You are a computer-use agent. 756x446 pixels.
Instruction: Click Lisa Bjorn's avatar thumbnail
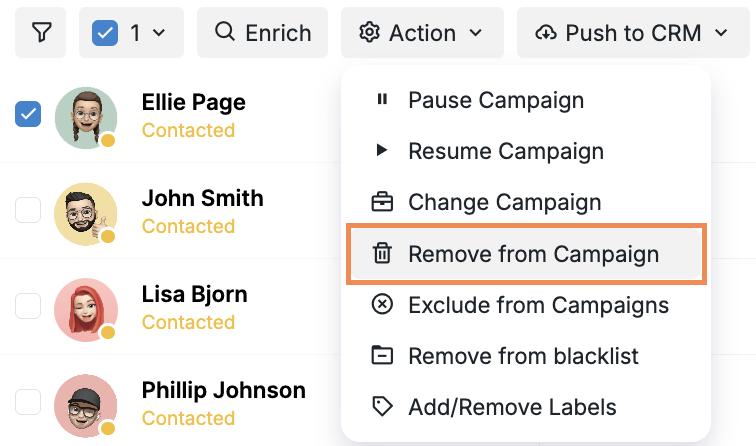point(86,308)
